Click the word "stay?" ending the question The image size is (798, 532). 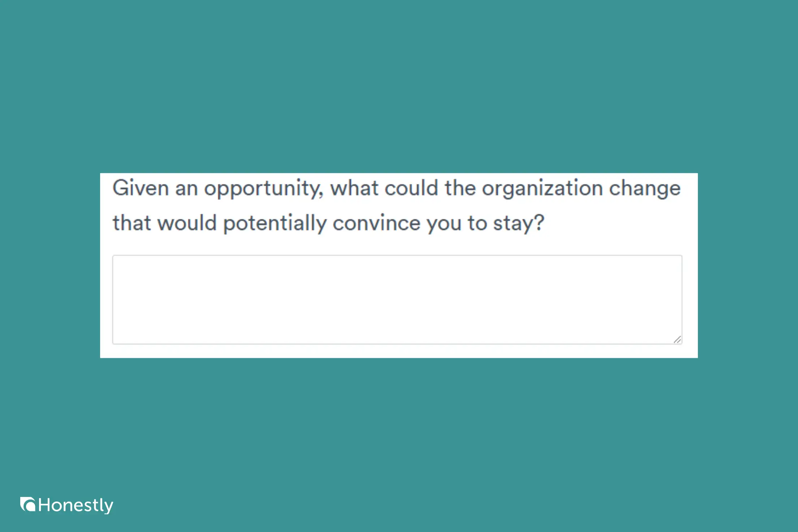pyautogui.click(x=519, y=223)
